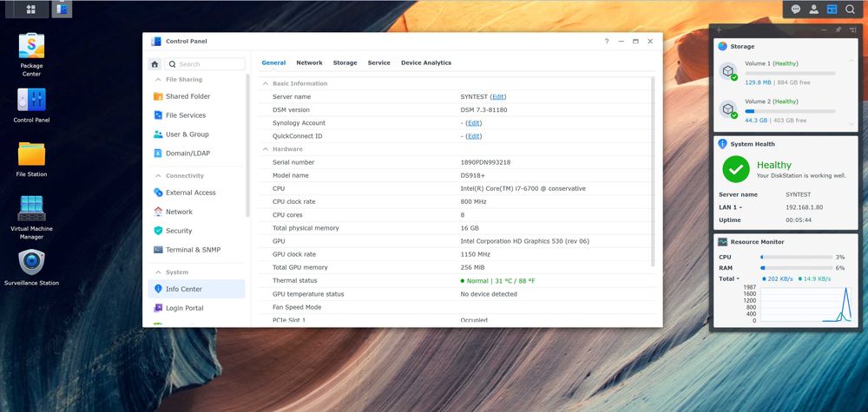Pin the widget panel

(838, 29)
